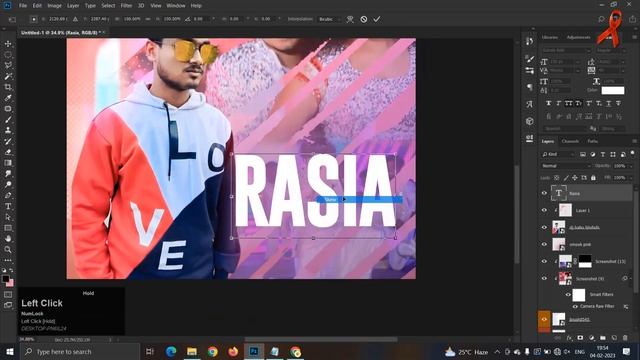Hide the Screenshot (13) layer
This screenshot has height=360, width=640.
pos(544,261)
